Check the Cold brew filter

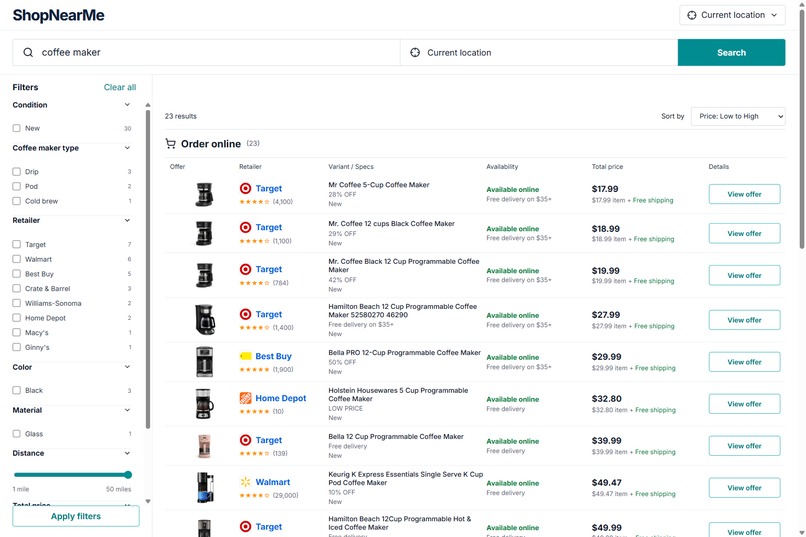tap(16, 201)
